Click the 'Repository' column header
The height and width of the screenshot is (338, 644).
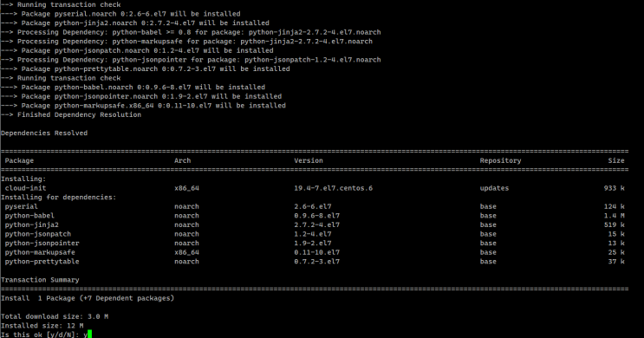(500, 160)
